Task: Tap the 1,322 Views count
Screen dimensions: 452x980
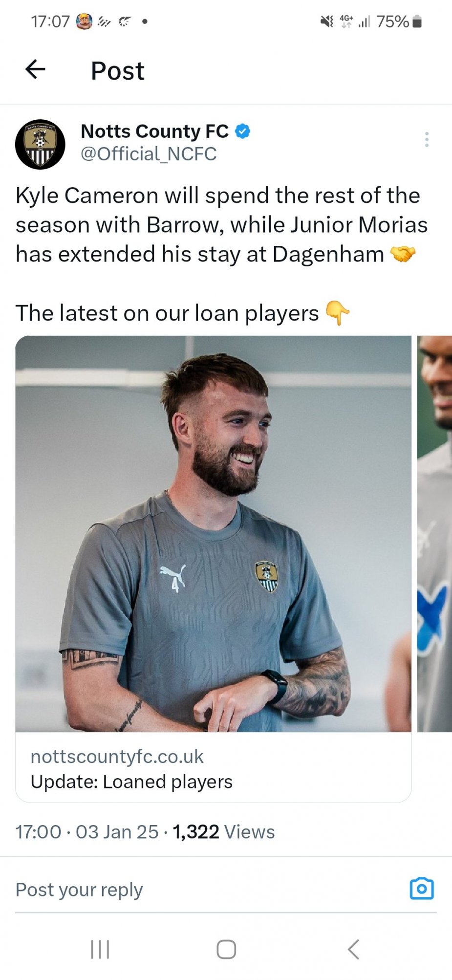Action: (x=223, y=832)
